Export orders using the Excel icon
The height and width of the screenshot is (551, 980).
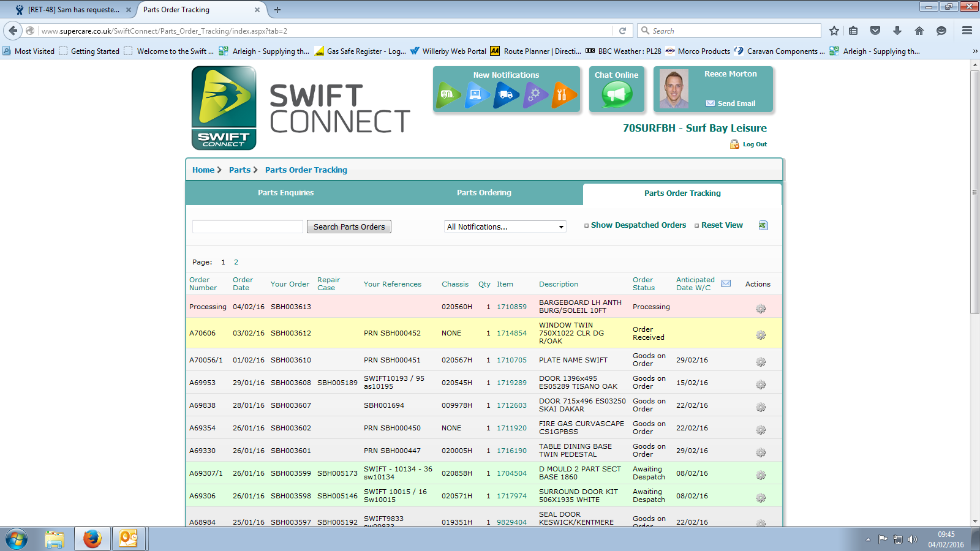coord(763,225)
